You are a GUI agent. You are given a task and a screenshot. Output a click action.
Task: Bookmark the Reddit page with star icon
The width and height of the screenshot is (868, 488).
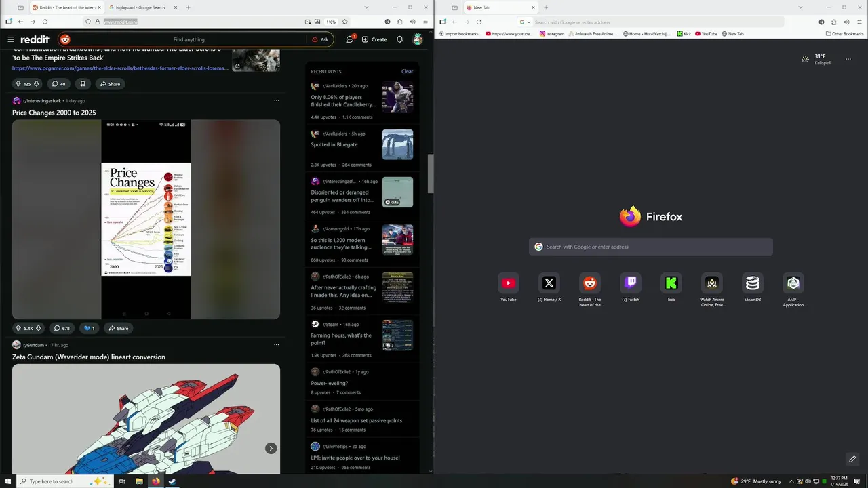(344, 22)
